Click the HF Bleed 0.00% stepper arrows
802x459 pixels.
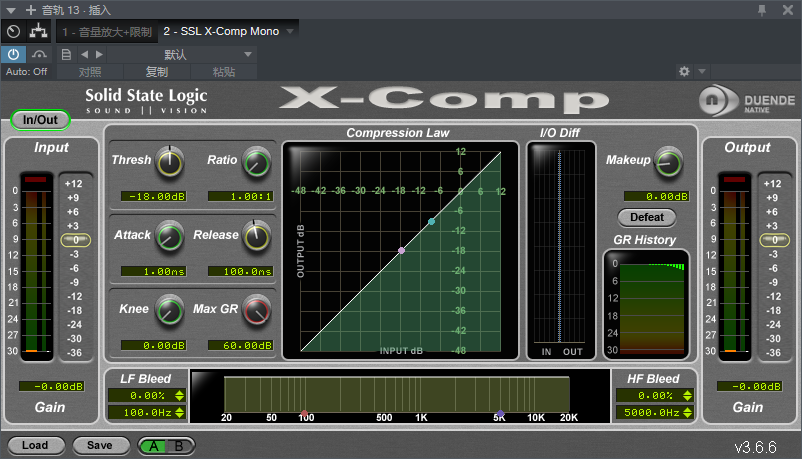(687, 396)
